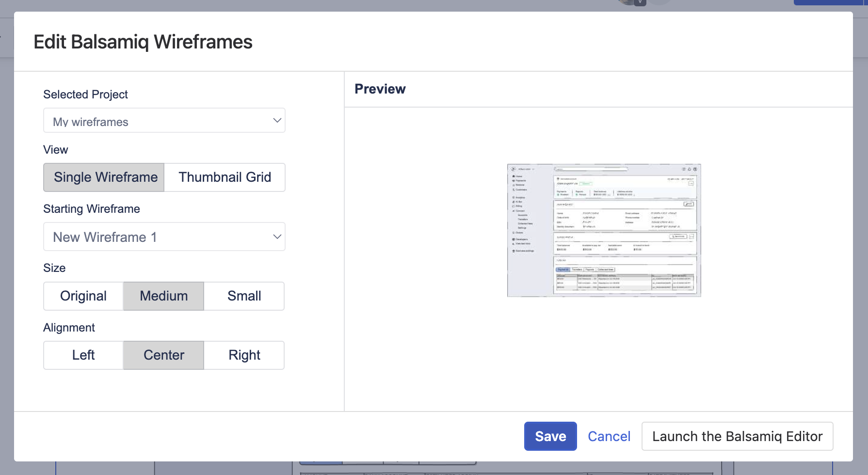Switch to Thumbnail Grid view
Screen dimensions: 868x475
(x=225, y=177)
